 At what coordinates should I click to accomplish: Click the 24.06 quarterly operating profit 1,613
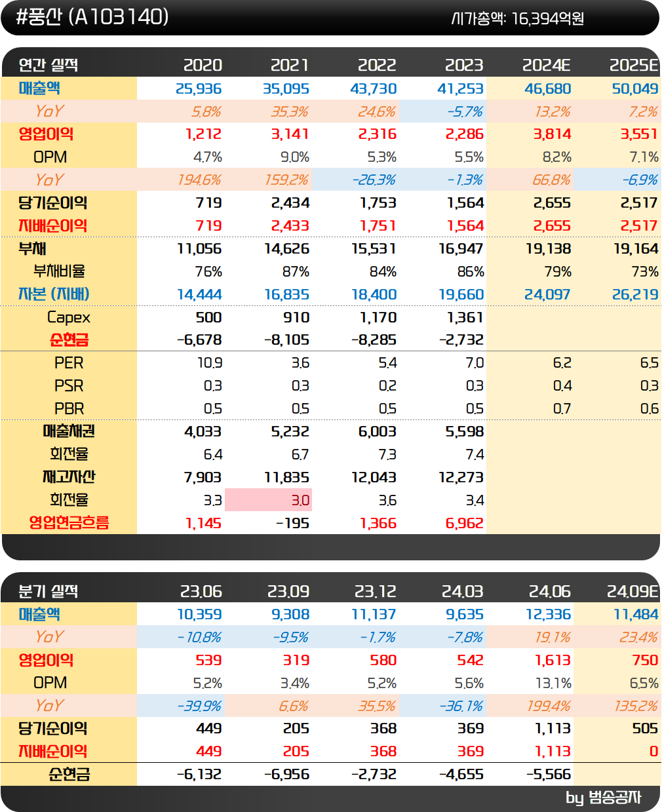pos(553,660)
